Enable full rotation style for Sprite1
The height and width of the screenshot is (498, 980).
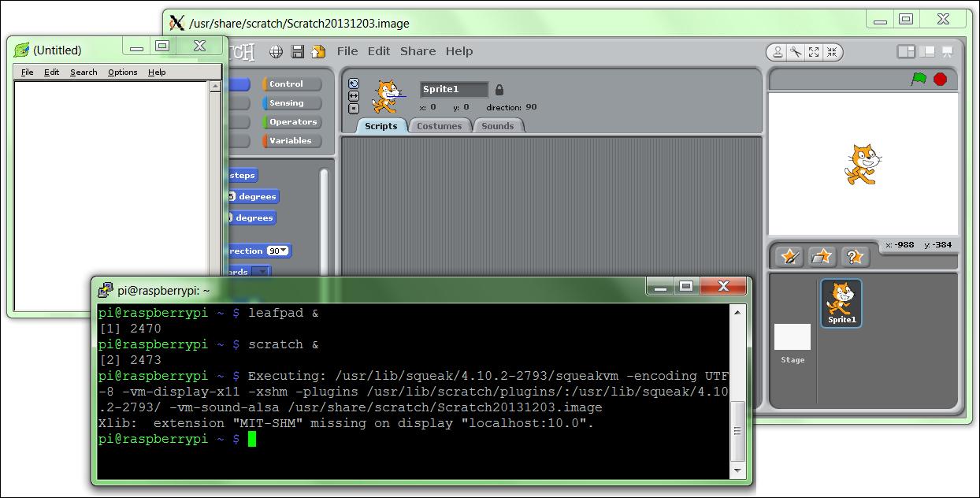[354, 83]
